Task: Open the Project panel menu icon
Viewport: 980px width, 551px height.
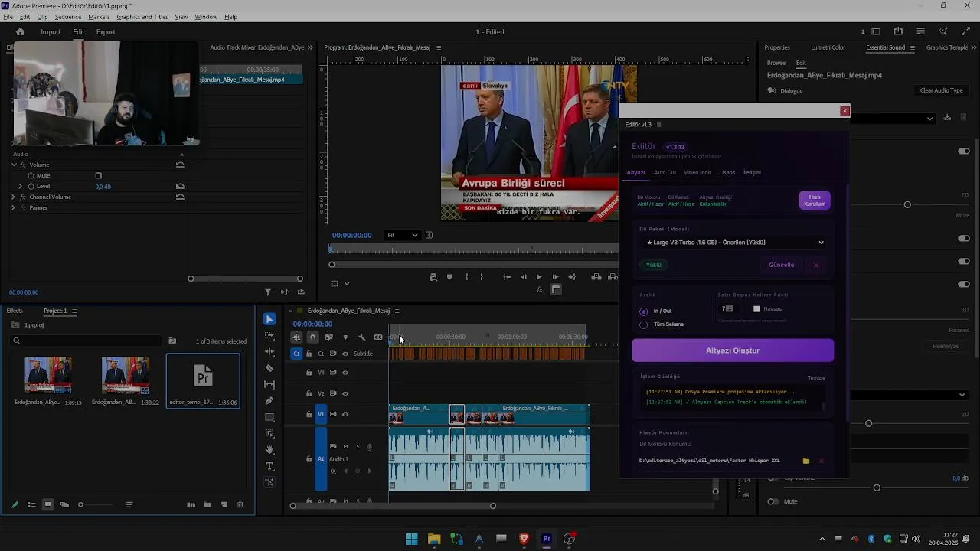Action: pyautogui.click(x=74, y=311)
